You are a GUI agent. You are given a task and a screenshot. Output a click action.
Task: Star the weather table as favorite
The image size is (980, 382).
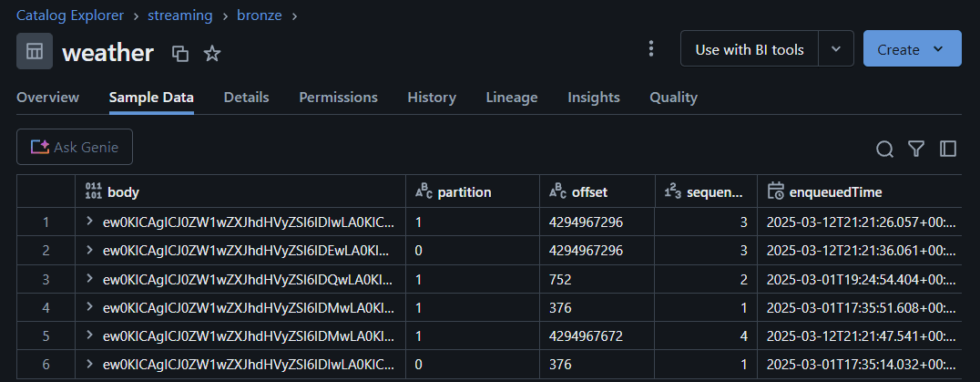click(x=212, y=54)
